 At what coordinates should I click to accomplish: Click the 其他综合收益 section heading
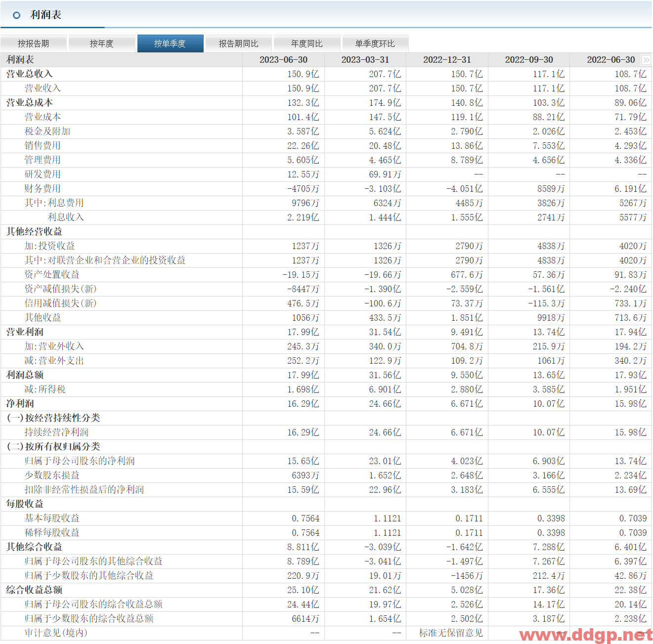point(34,547)
